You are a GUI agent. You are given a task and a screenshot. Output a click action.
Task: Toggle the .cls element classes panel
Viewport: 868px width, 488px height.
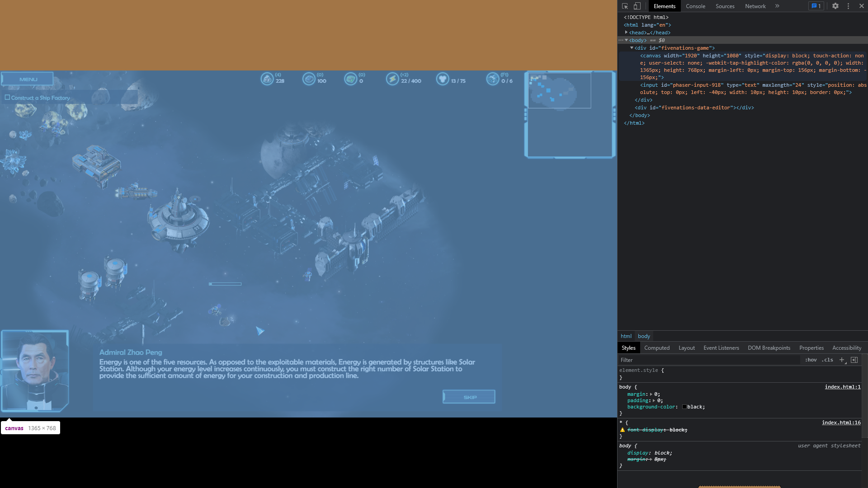click(x=827, y=360)
